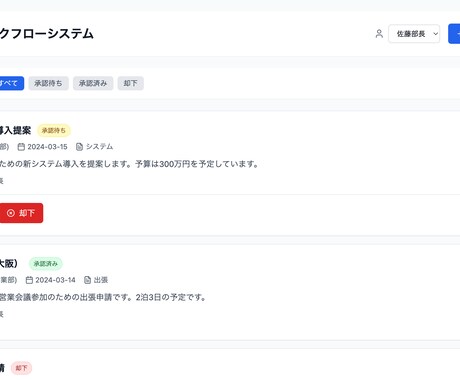Viewport: 460px width, 380px height.
Task: Click the document icon beside システム
Action: 79,147
